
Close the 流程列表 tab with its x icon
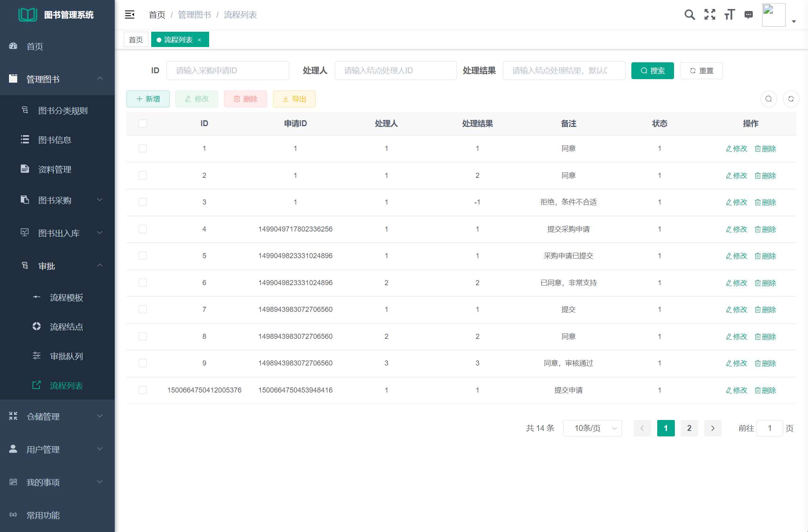pos(199,40)
